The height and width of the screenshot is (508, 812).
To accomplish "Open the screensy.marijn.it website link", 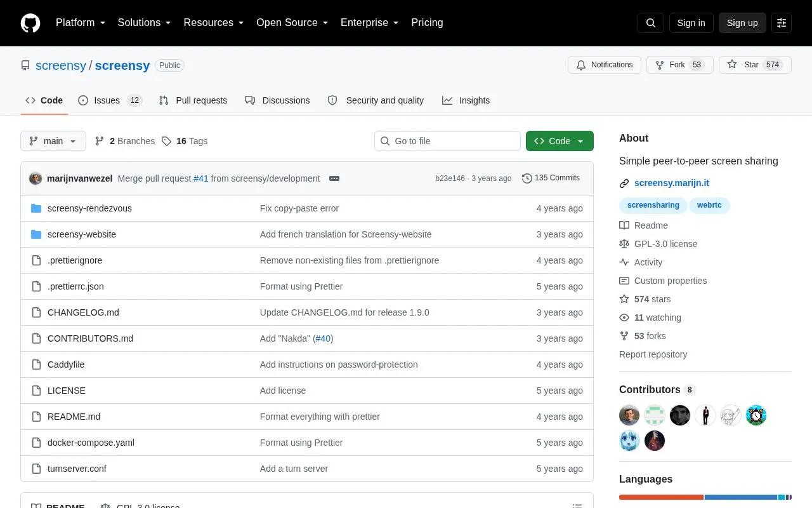I will (672, 183).
